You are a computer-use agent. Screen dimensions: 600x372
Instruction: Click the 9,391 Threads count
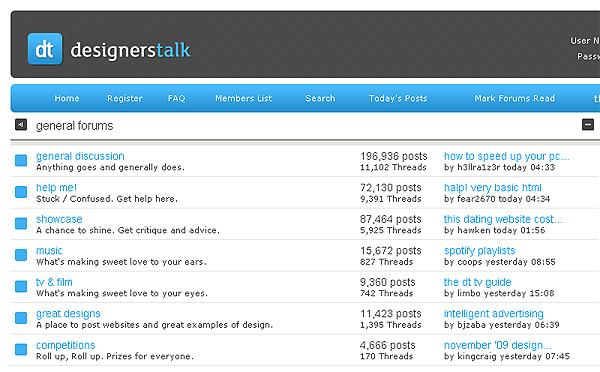pos(391,199)
